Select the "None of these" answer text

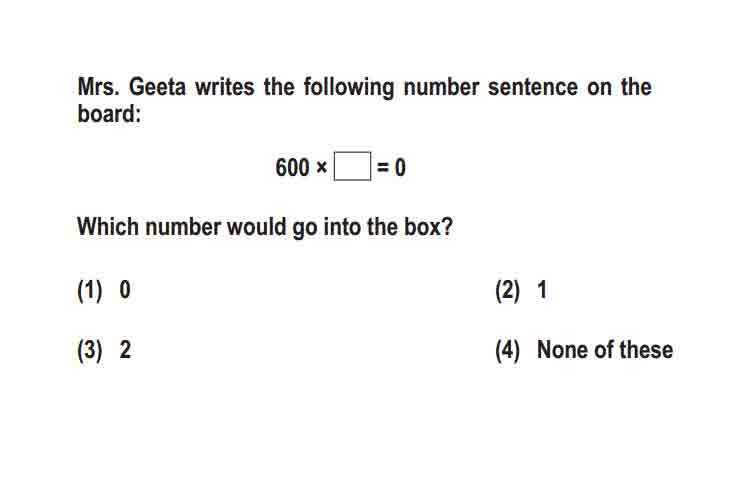tap(605, 350)
